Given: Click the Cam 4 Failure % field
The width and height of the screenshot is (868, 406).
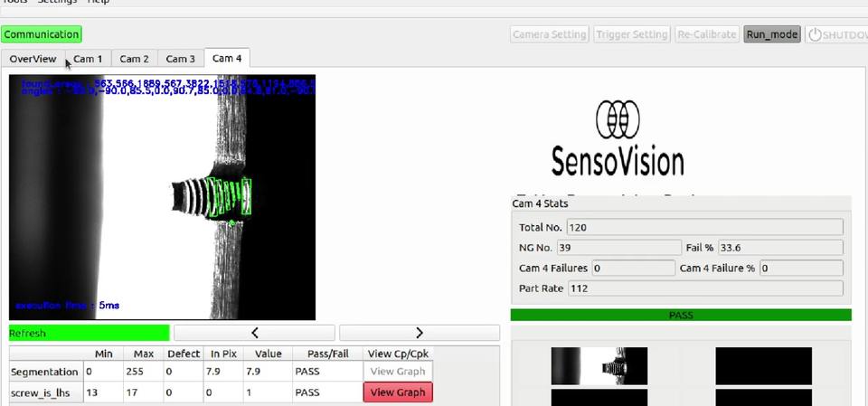Looking at the screenshot, I should tap(801, 268).
